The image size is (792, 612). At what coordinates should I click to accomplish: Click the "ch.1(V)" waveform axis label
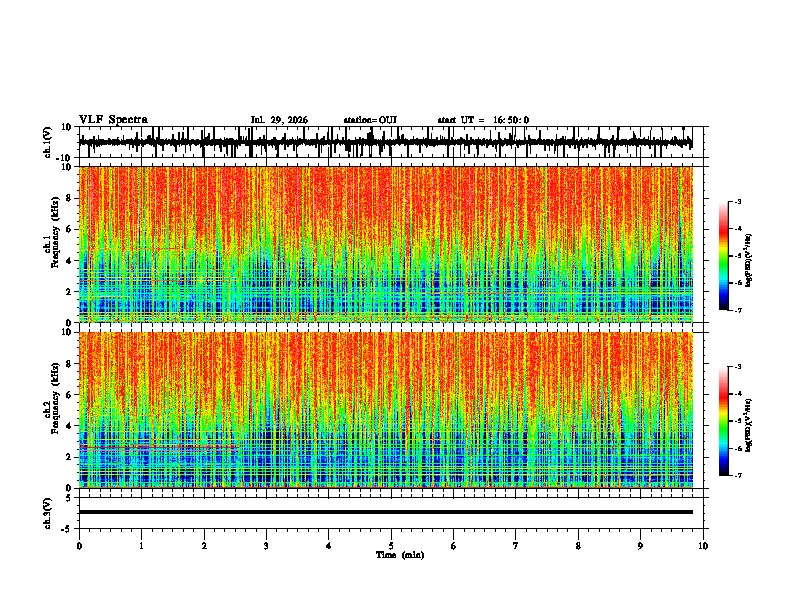(48, 142)
